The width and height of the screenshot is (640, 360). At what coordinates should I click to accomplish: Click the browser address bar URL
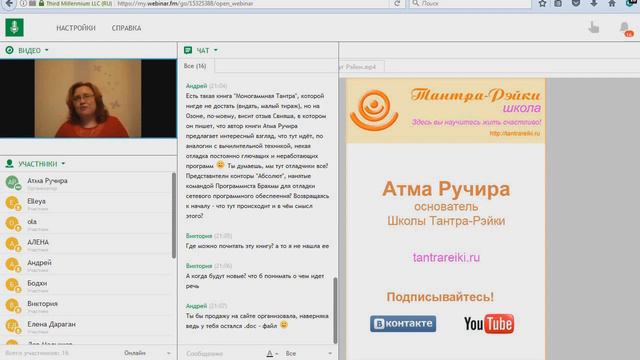185,4
